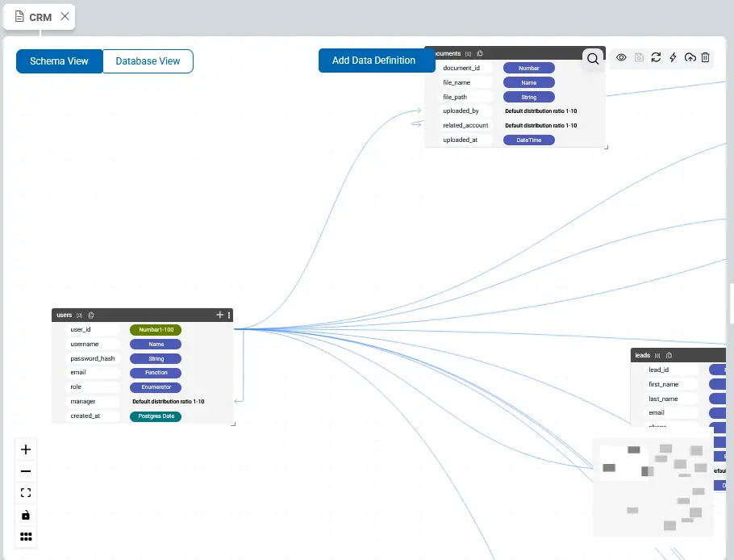Switch to Database View
The image size is (734, 560).
click(x=148, y=61)
